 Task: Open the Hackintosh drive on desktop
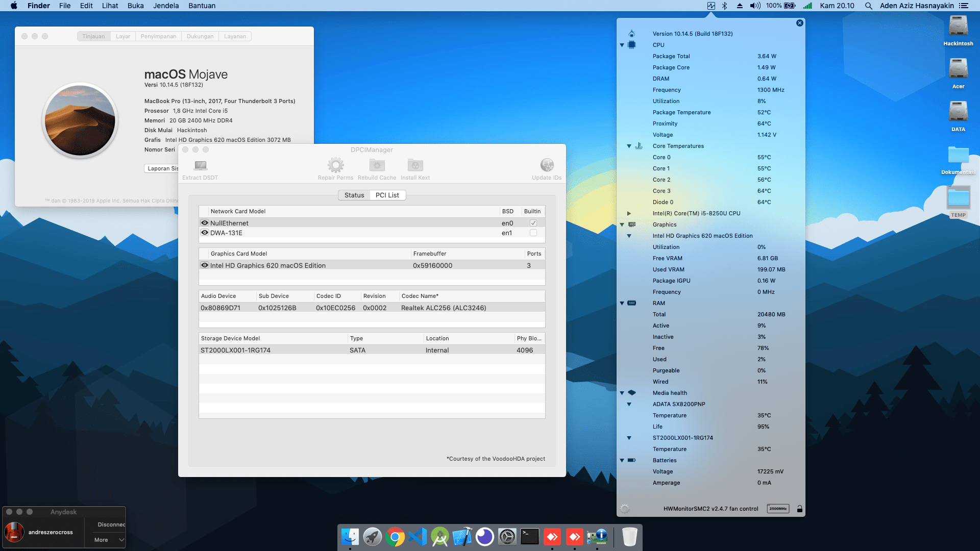[x=958, y=31]
